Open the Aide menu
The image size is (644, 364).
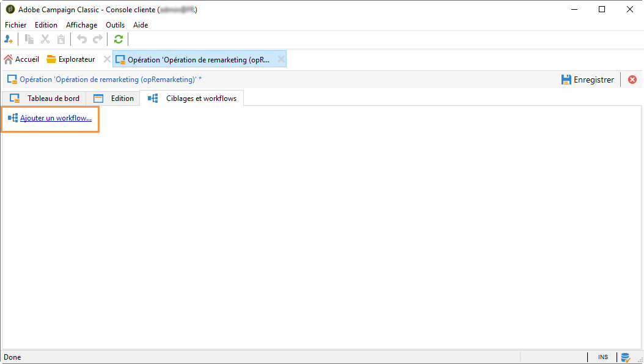click(141, 25)
